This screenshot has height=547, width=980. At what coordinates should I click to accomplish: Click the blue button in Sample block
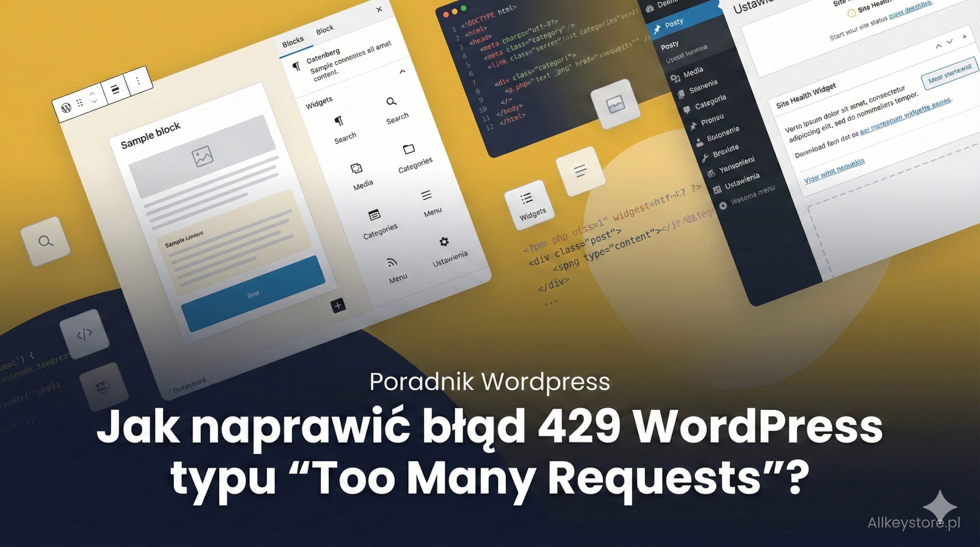253,294
